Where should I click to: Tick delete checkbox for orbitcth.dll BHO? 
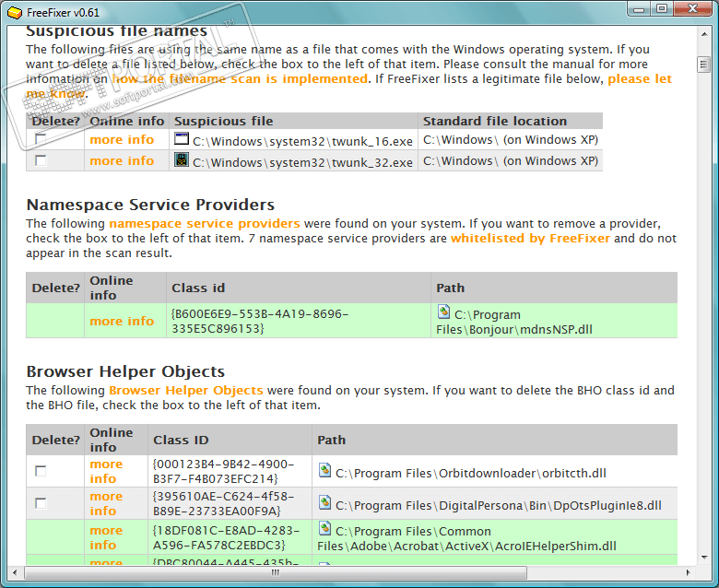pyautogui.click(x=41, y=471)
